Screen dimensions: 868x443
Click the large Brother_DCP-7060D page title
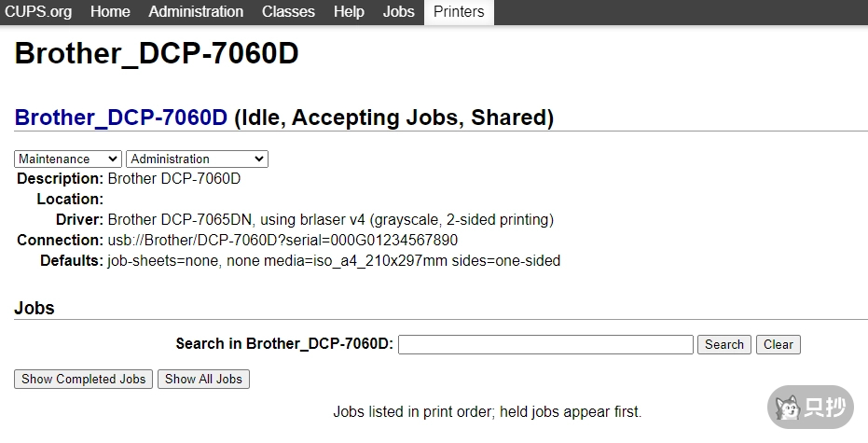[x=157, y=53]
